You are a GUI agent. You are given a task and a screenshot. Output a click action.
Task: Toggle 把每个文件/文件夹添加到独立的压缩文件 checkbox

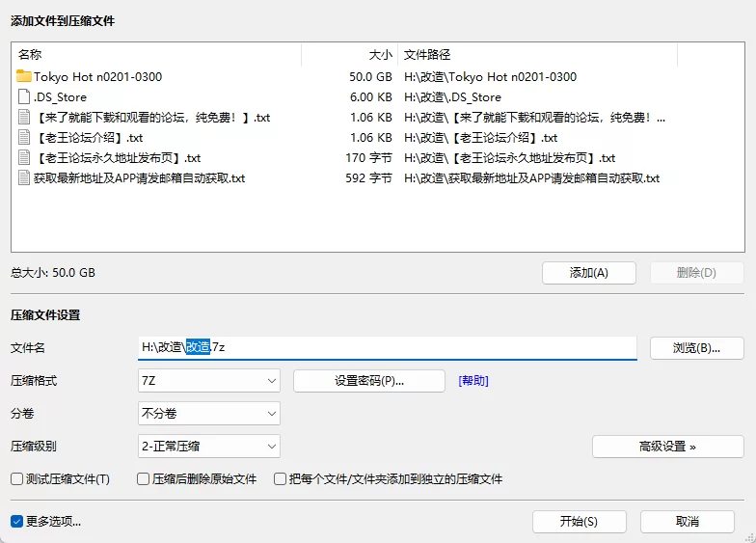[x=281, y=479]
